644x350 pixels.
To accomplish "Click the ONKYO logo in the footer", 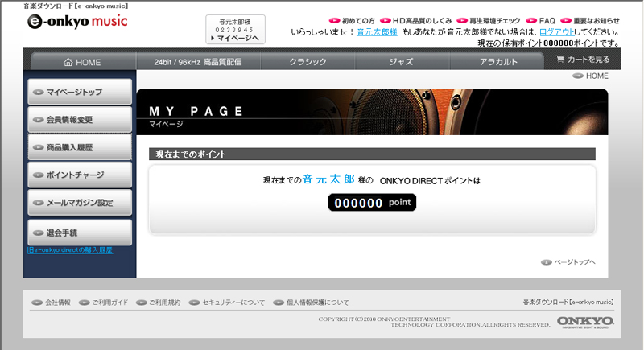I will 586,322.
